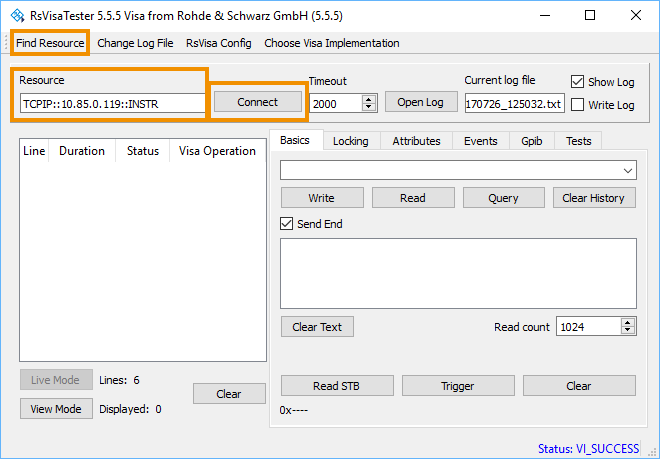Click the RsVisaTester app icon in title bar
The height and width of the screenshot is (459, 660).
point(18,16)
